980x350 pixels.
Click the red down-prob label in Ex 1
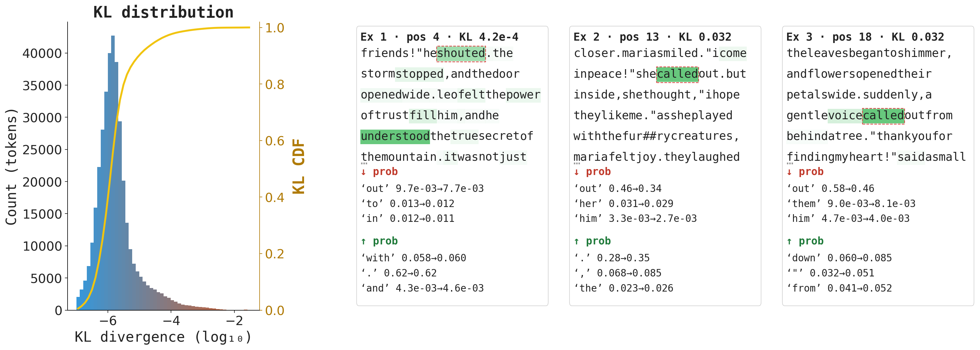pyautogui.click(x=379, y=172)
